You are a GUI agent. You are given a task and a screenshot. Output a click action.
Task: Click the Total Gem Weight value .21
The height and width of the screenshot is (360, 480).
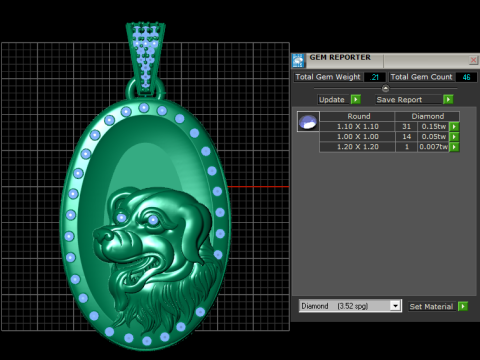pos(375,77)
